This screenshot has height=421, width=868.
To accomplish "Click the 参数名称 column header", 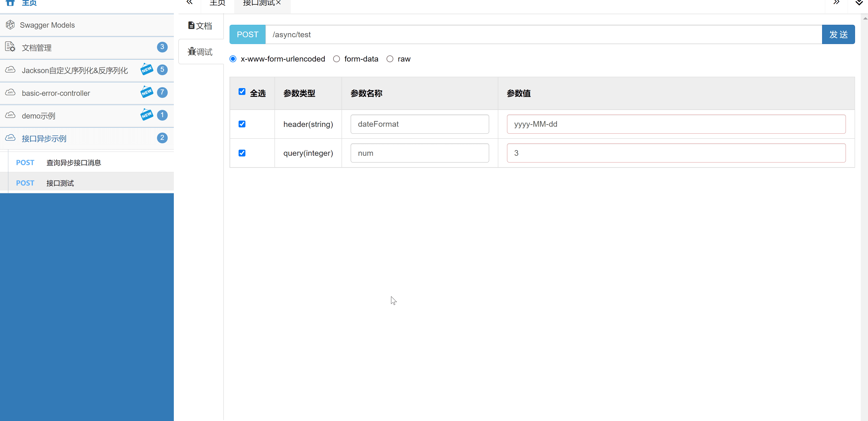I will pyautogui.click(x=419, y=93).
